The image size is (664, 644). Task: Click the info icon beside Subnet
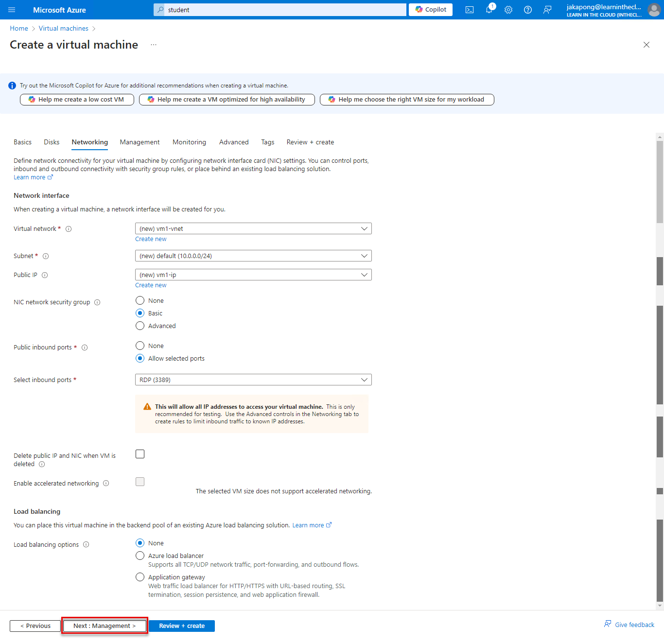coord(46,256)
